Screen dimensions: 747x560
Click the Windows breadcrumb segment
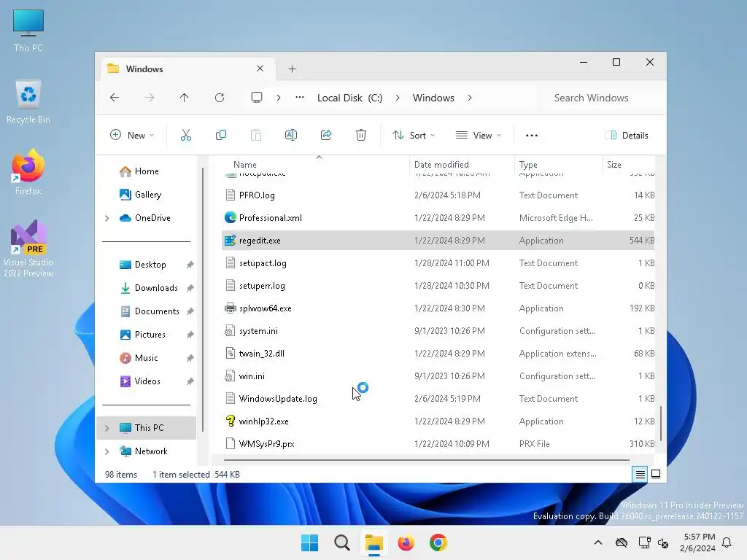(x=433, y=98)
